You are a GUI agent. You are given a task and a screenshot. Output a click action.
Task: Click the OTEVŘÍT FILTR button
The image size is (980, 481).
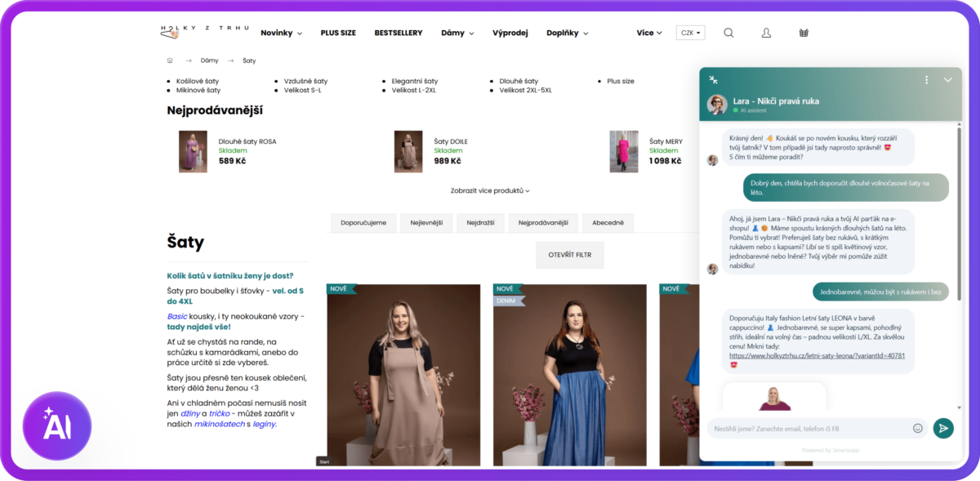tap(569, 255)
